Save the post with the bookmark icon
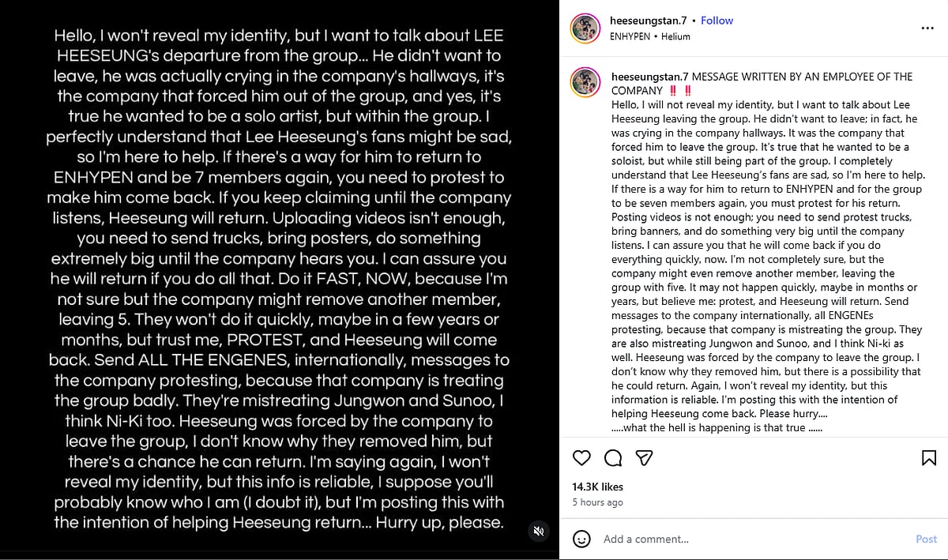 [x=929, y=458]
